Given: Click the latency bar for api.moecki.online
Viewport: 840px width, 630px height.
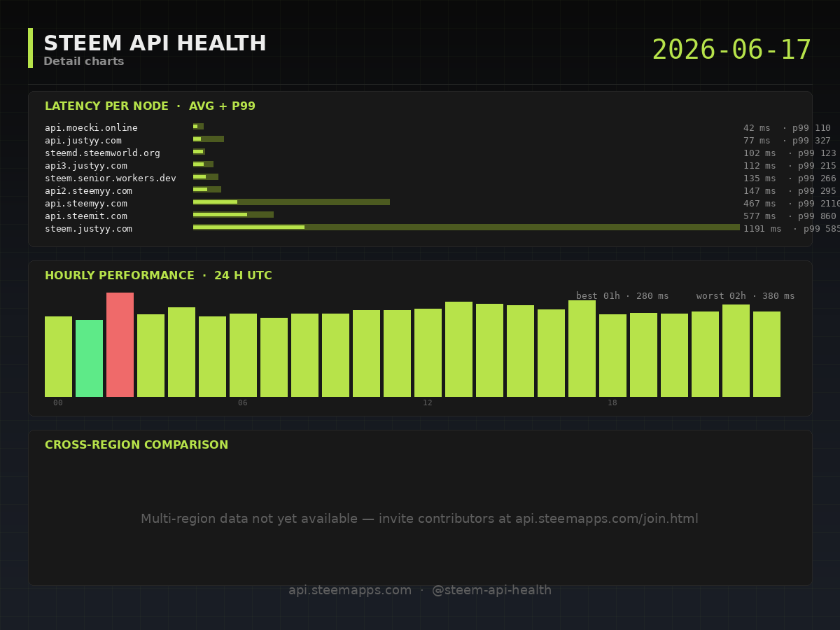Looking at the screenshot, I should [x=198, y=127].
